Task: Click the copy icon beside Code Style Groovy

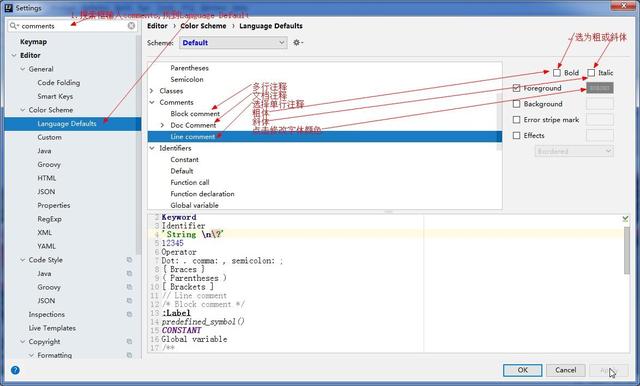Action: tap(129, 287)
